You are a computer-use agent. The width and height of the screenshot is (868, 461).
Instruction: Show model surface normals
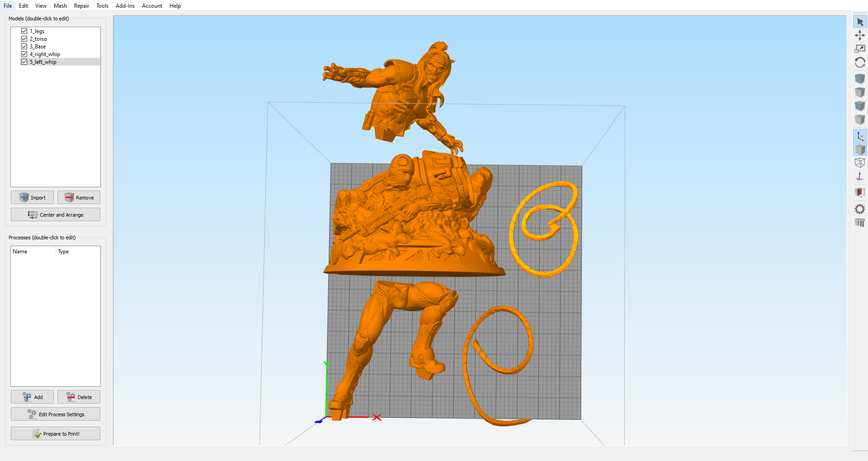pyautogui.click(x=860, y=176)
